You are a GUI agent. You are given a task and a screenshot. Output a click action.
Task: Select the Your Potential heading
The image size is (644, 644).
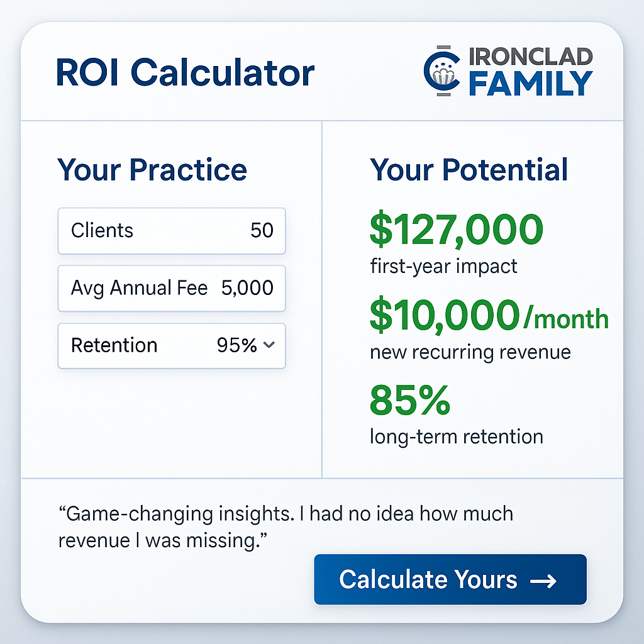tap(469, 170)
